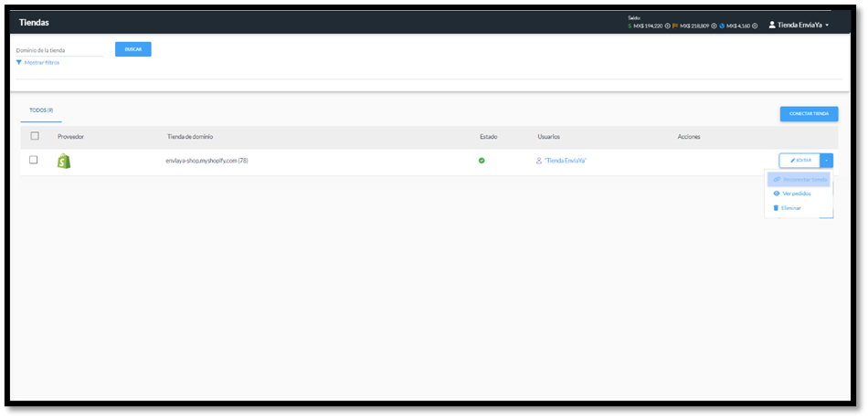The width and height of the screenshot is (868, 418).
Task: Check the envlaya-shop.myshopify.com row checkbox
Action: tap(33, 160)
